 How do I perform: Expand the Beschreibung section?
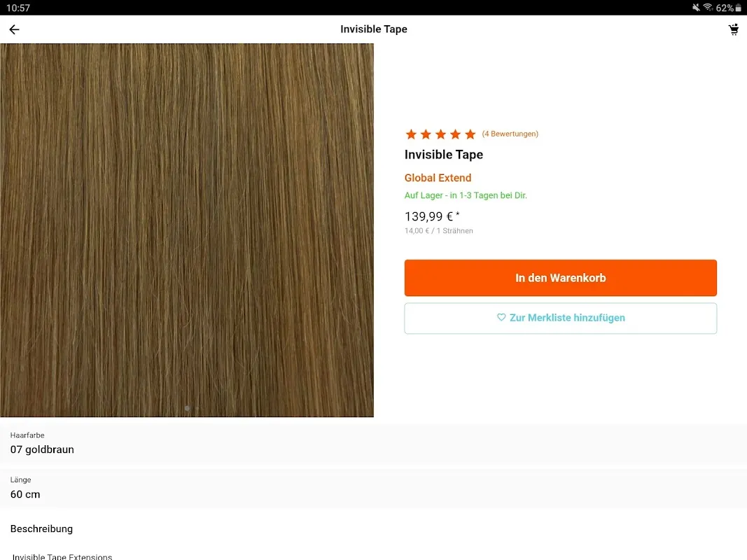click(41, 528)
